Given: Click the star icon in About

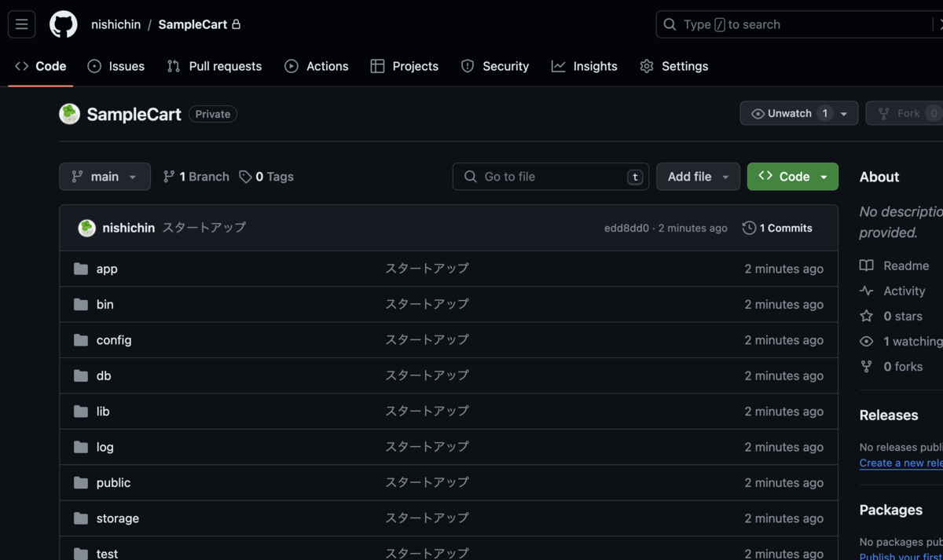Looking at the screenshot, I should tap(867, 316).
